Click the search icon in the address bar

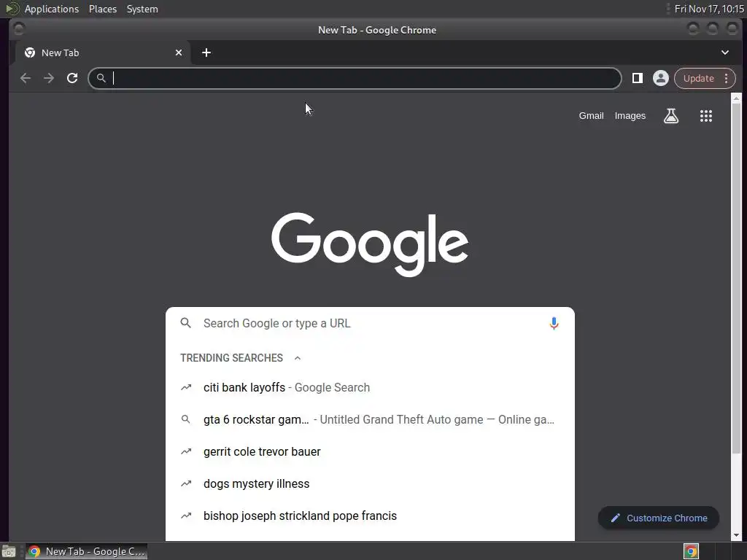tap(101, 78)
